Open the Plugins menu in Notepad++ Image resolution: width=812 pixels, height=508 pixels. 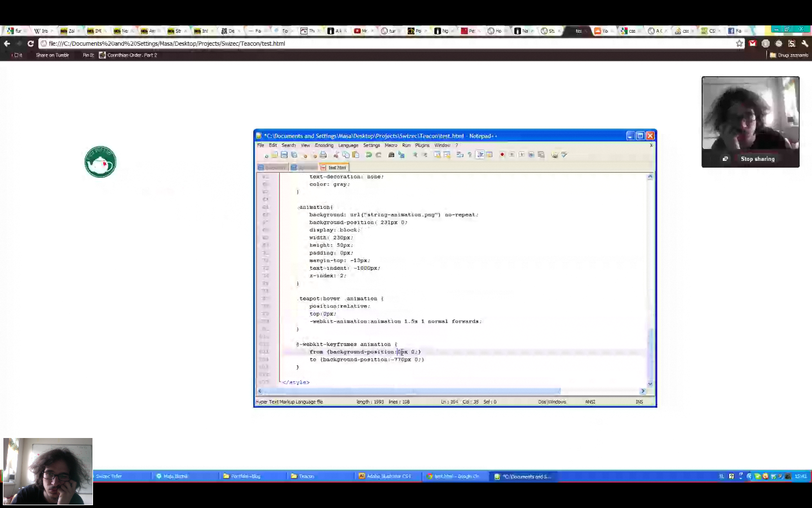(422, 145)
